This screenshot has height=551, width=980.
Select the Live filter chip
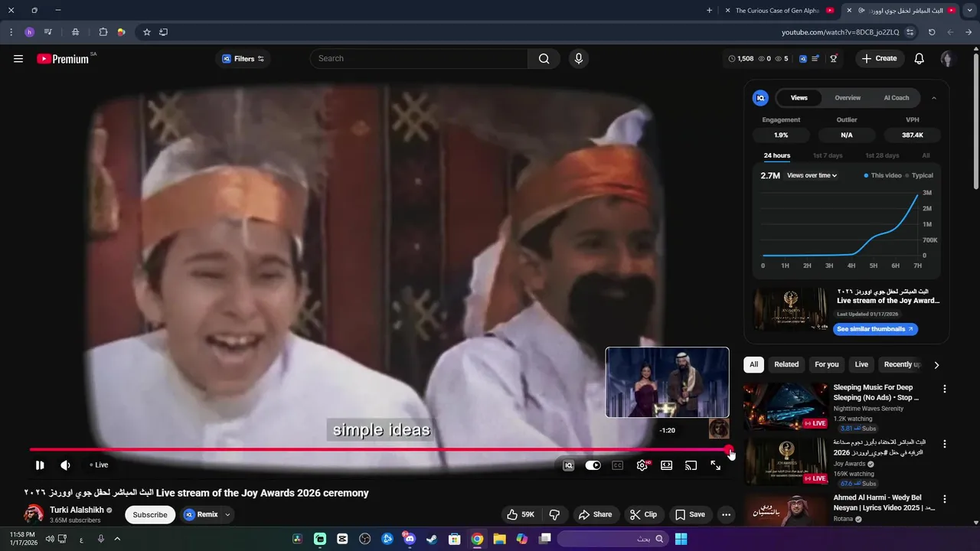point(861,365)
